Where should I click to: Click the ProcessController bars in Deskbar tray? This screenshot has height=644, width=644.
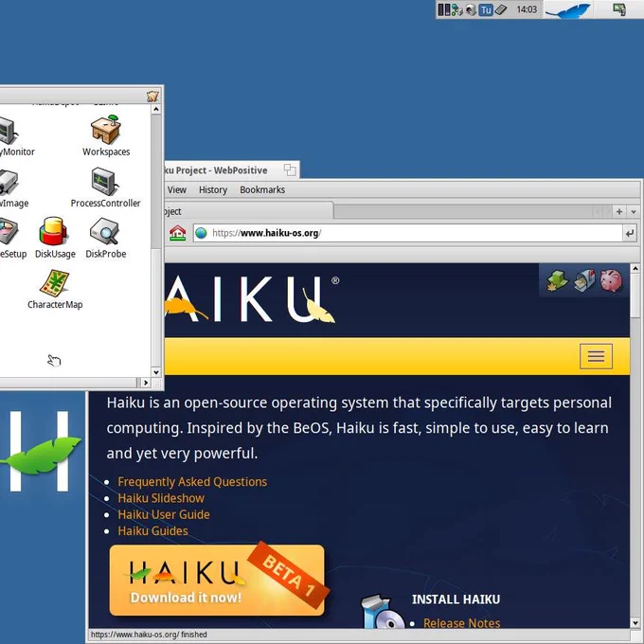(x=443, y=9)
